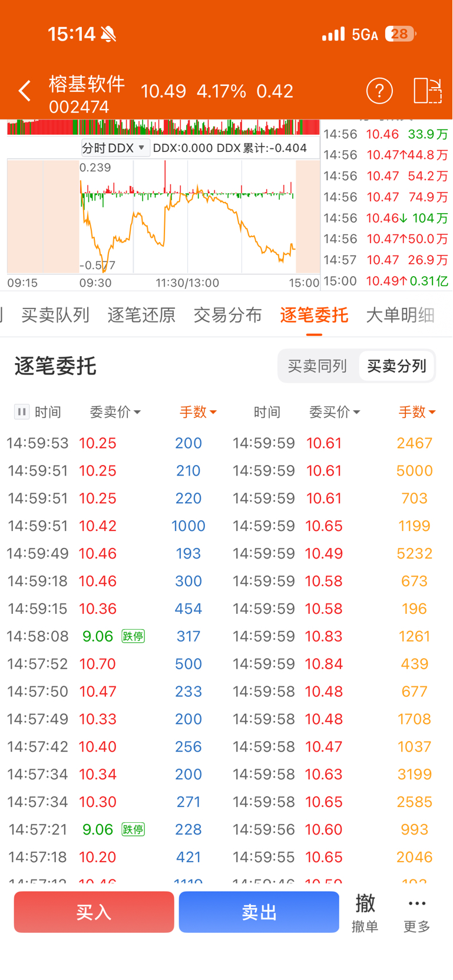Tap buy order of 3199 lots at 10.63

coord(339,775)
